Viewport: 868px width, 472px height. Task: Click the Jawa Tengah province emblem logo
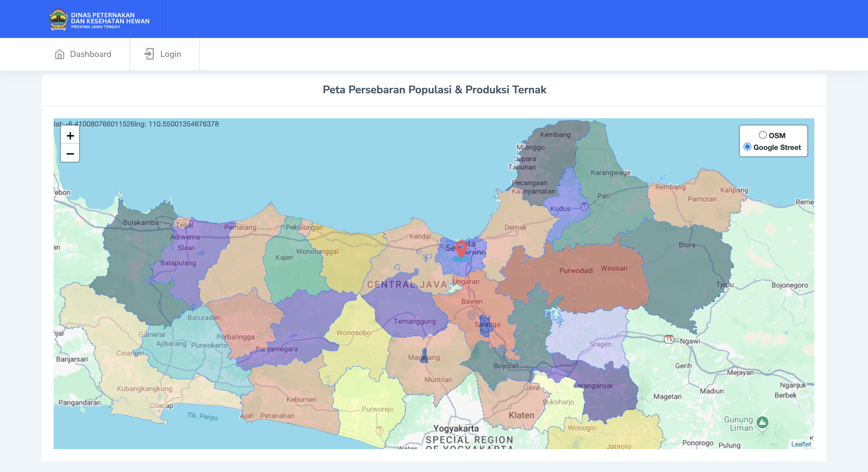58,20
